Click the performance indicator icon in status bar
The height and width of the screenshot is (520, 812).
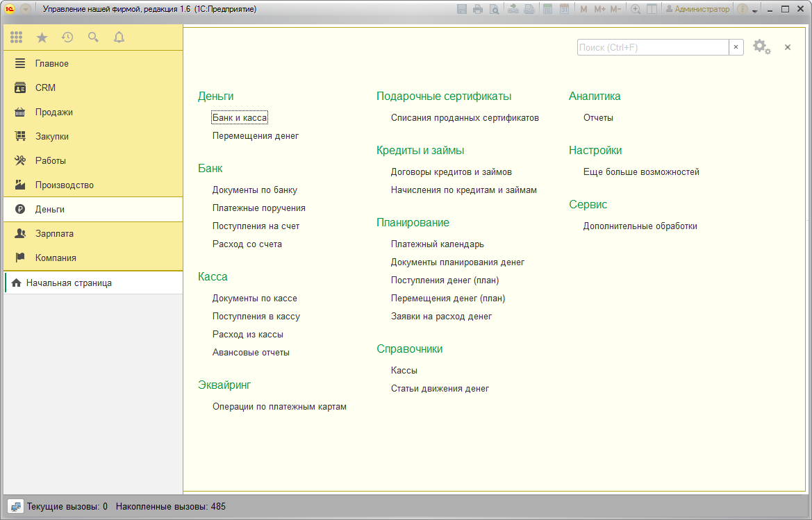pyautogui.click(x=15, y=507)
